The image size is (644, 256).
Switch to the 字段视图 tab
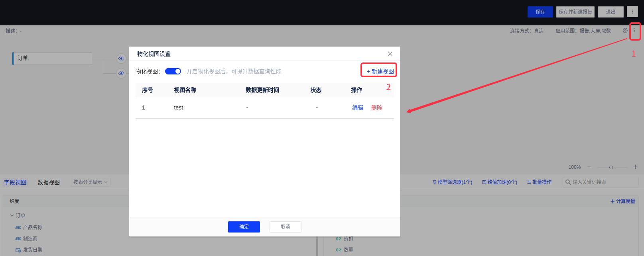15,182
